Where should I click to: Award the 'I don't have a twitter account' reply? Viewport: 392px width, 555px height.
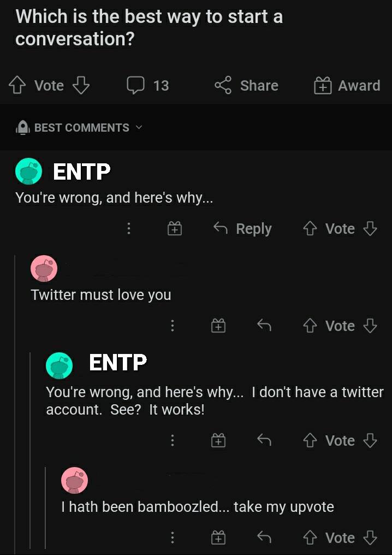click(x=218, y=440)
